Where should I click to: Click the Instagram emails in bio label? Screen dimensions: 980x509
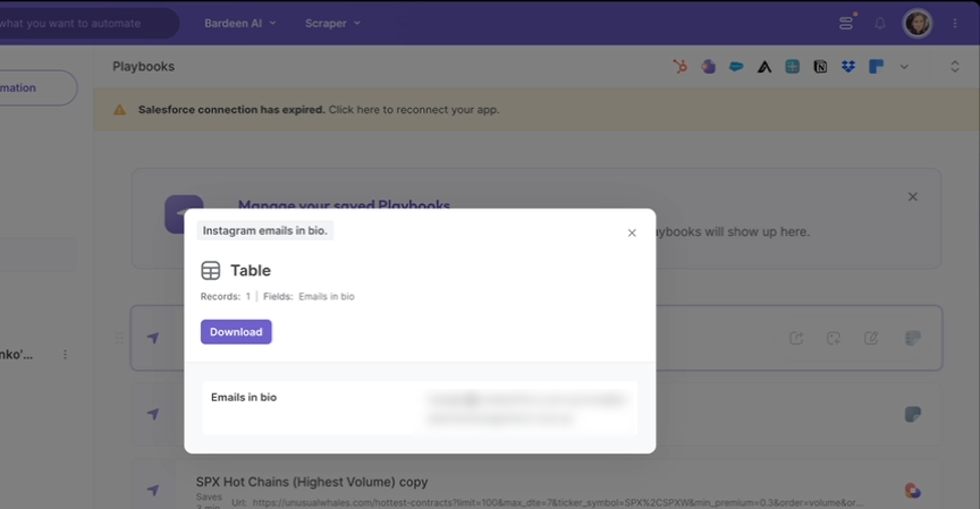265,231
